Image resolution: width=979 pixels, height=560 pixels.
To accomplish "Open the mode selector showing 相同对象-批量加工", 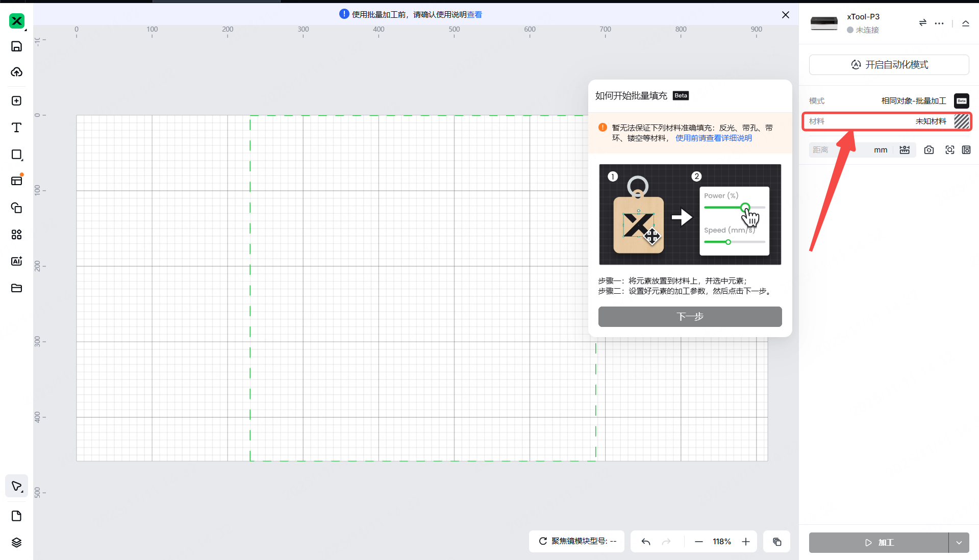I will coord(913,101).
